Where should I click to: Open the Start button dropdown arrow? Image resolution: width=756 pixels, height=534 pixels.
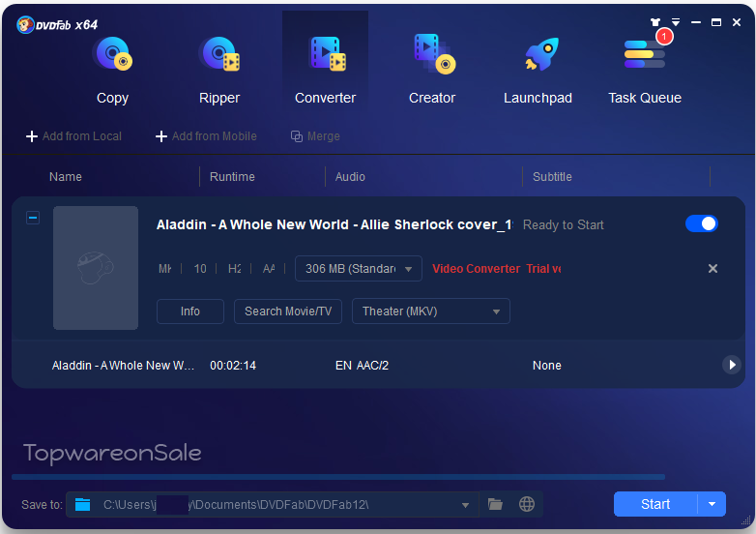[x=712, y=504]
